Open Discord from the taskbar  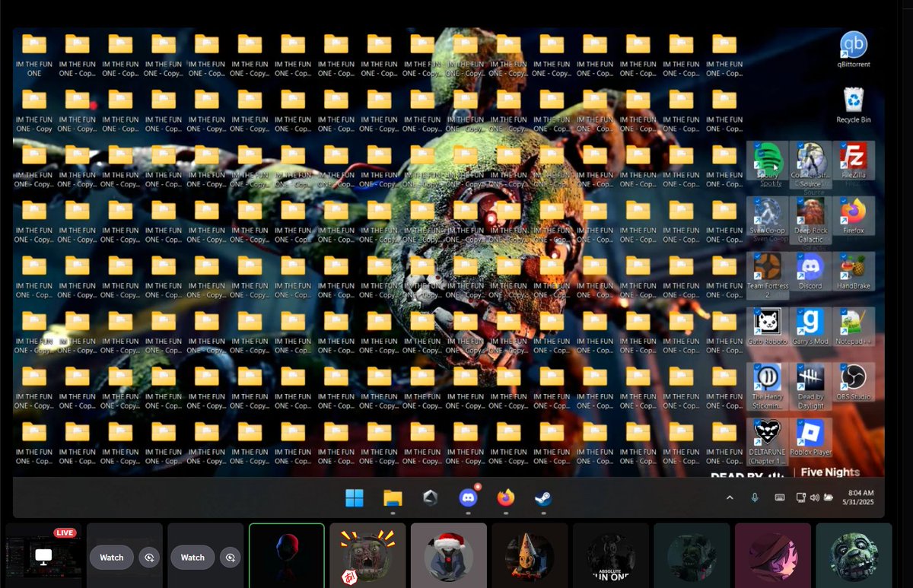point(468,497)
